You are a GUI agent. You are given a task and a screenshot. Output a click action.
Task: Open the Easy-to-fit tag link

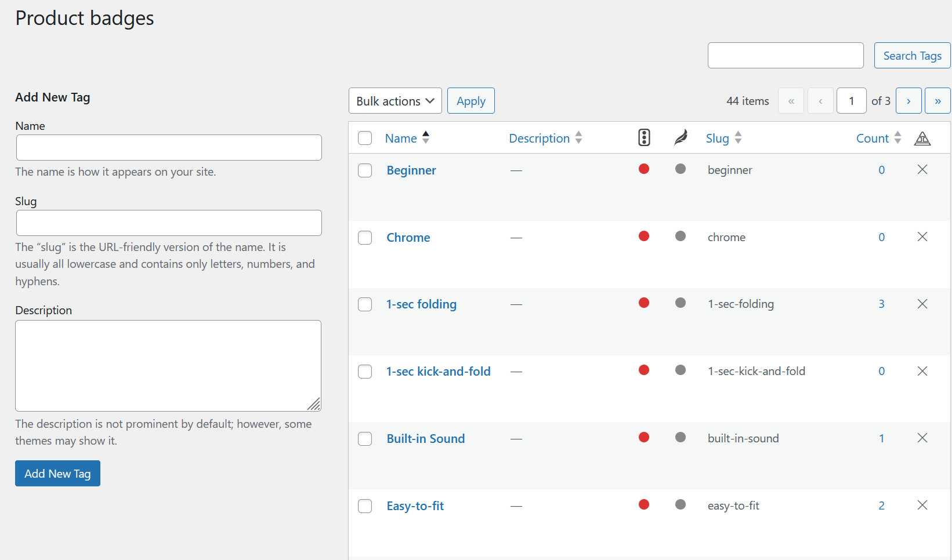pos(415,506)
